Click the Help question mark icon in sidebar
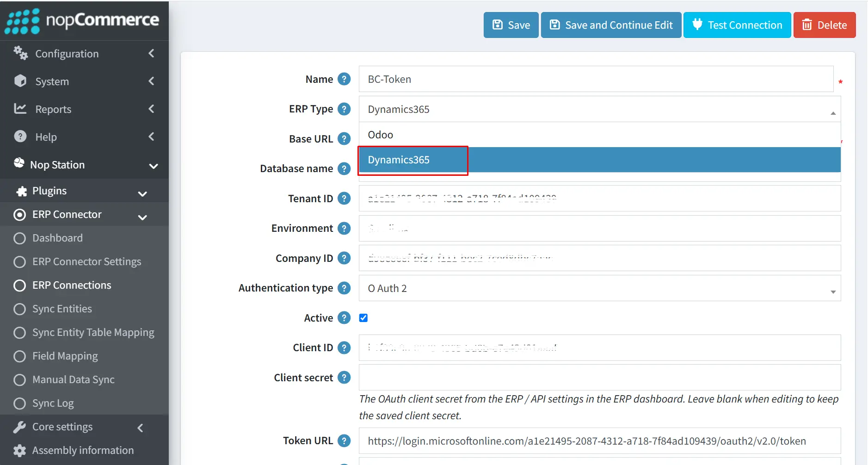Screen dimensions: 868x465 click(20, 136)
